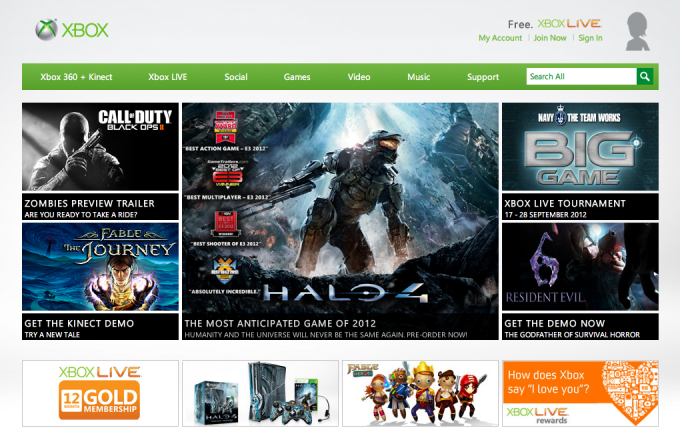Open the Fable The Journey tile image
The height and width of the screenshot is (434, 680).
coord(100,267)
